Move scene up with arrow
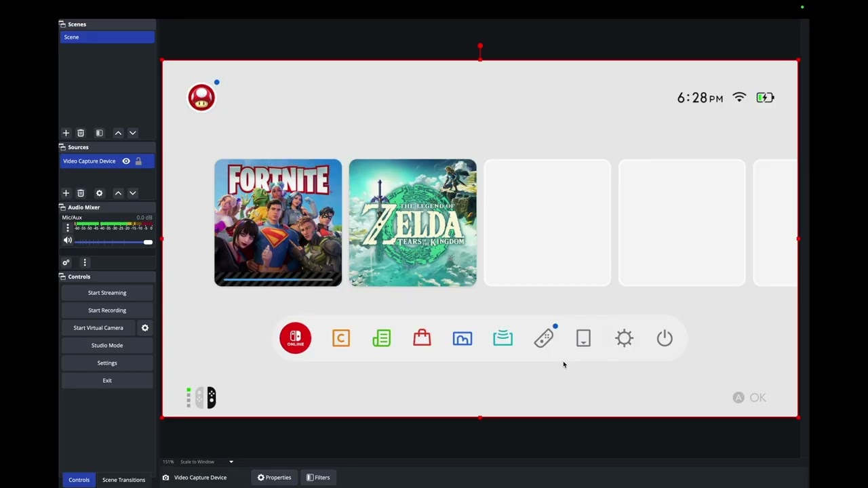This screenshot has width=868, height=488. 118,133
